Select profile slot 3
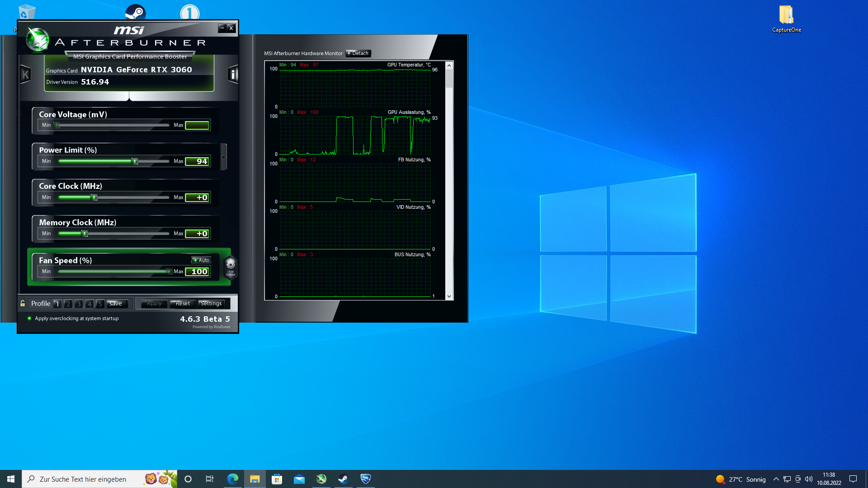 (x=79, y=304)
